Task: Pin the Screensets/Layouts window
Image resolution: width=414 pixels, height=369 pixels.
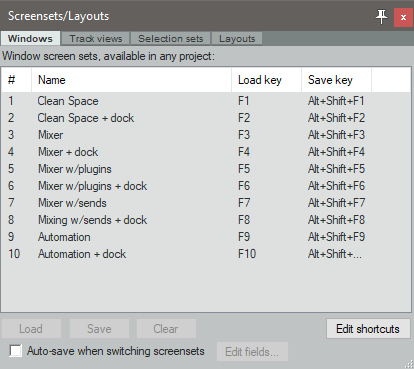Action: click(381, 16)
